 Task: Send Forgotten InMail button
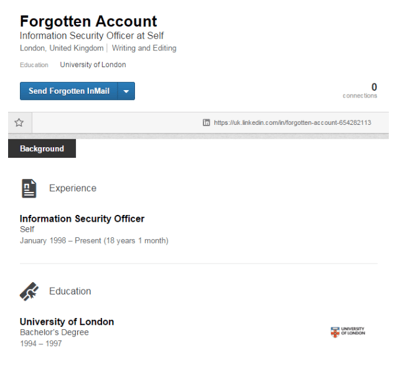(69, 91)
